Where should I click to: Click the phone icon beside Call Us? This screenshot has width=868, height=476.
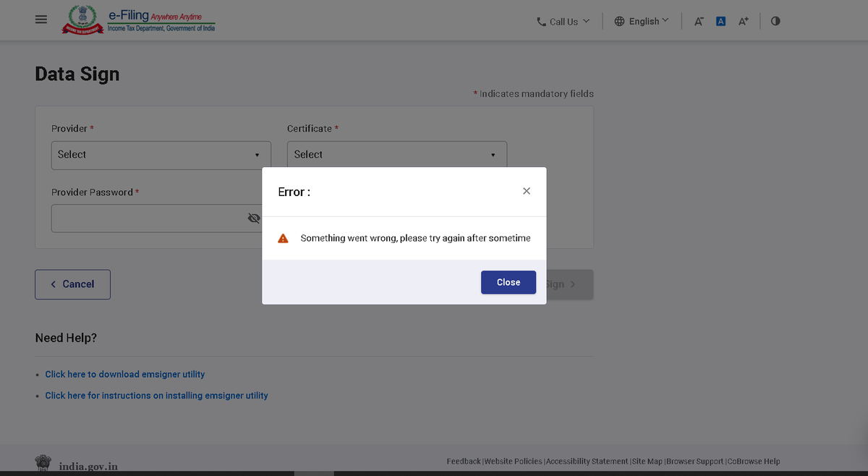click(x=541, y=22)
